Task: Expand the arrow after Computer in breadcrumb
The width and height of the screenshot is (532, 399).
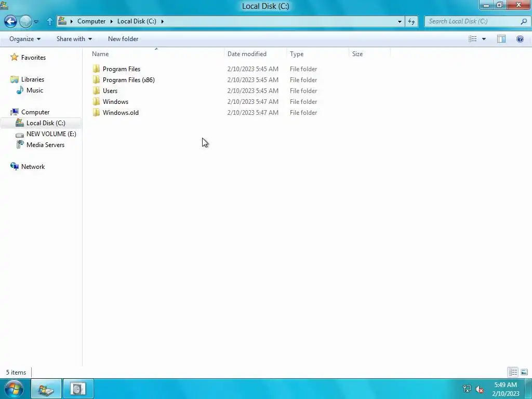Action: [111, 21]
